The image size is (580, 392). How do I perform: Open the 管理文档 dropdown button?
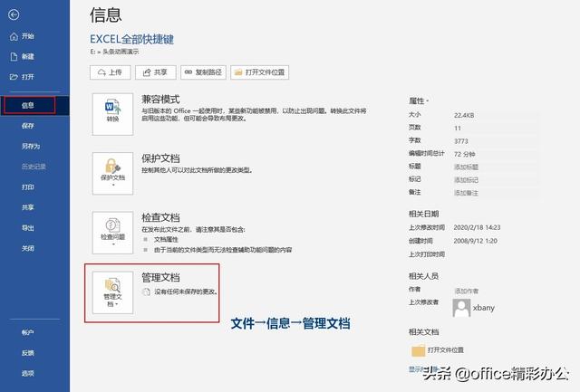112,292
